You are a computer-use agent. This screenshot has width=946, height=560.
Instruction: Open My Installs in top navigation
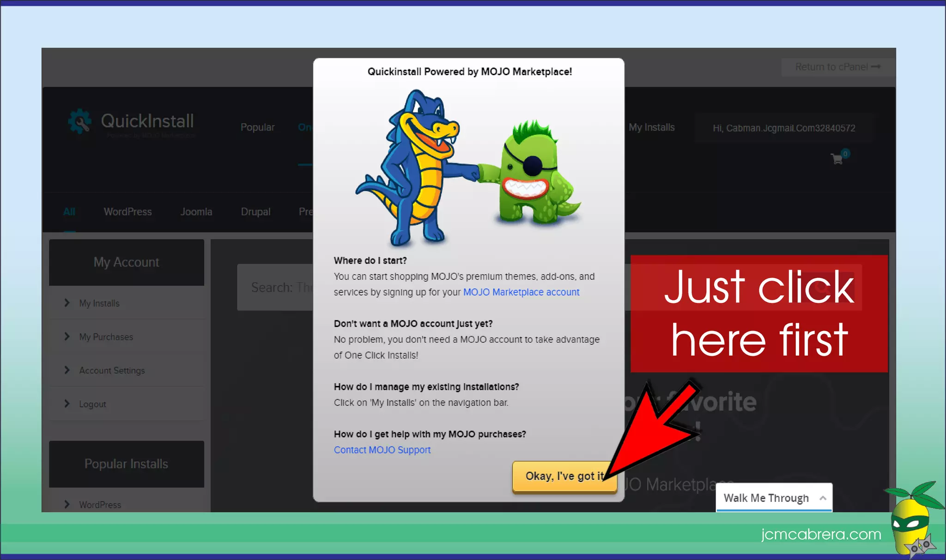651,127
